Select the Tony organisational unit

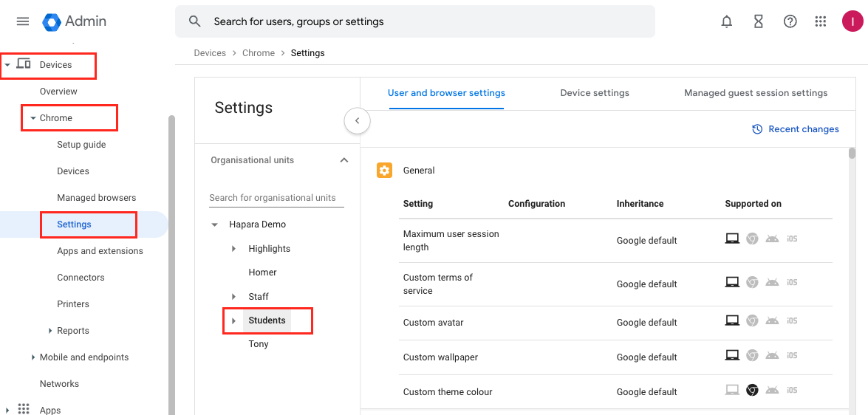259,343
